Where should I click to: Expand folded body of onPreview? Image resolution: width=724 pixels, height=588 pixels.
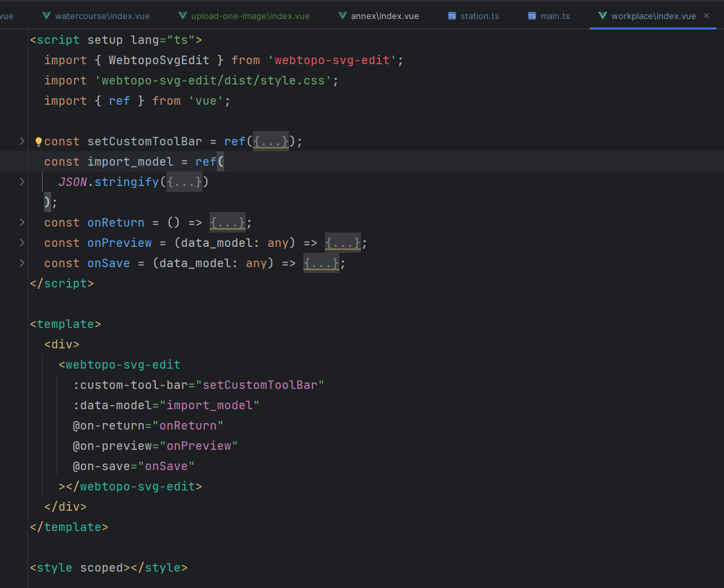(343, 243)
